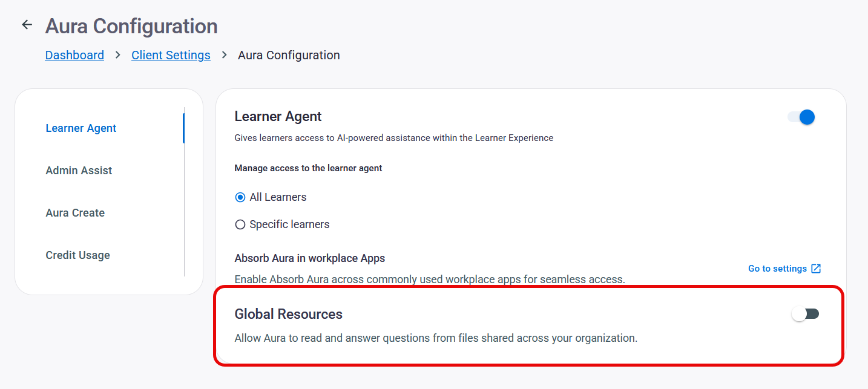Click Manage access to the learner agent label
Viewport: 868px width, 389px height.
pos(308,168)
